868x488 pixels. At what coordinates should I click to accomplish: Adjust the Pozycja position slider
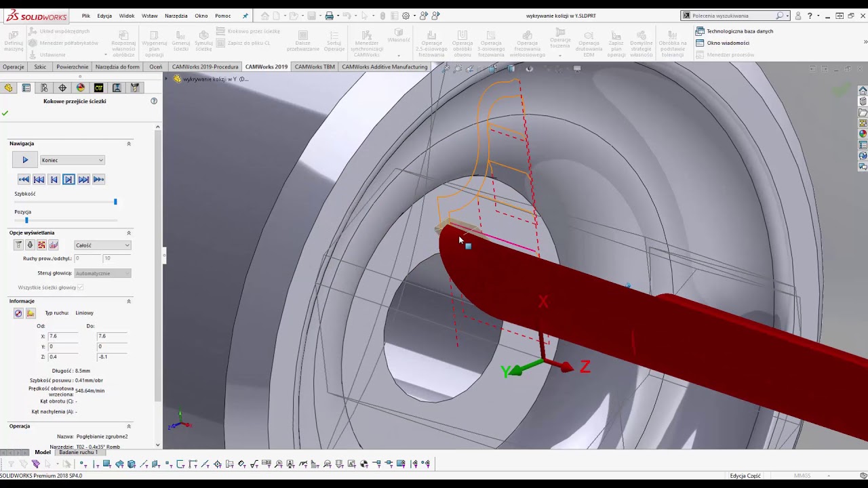pos(26,220)
